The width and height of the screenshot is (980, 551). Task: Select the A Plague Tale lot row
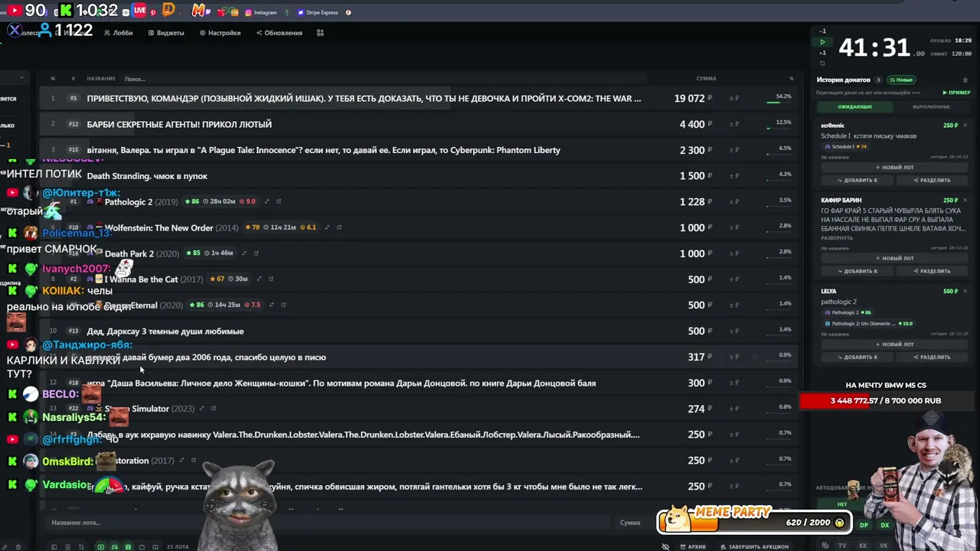tap(417, 150)
